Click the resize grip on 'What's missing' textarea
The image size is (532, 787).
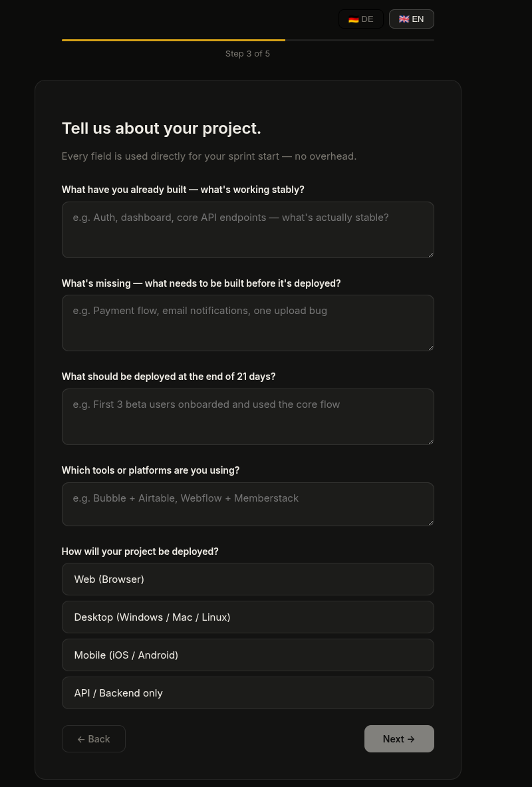point(430,347)
